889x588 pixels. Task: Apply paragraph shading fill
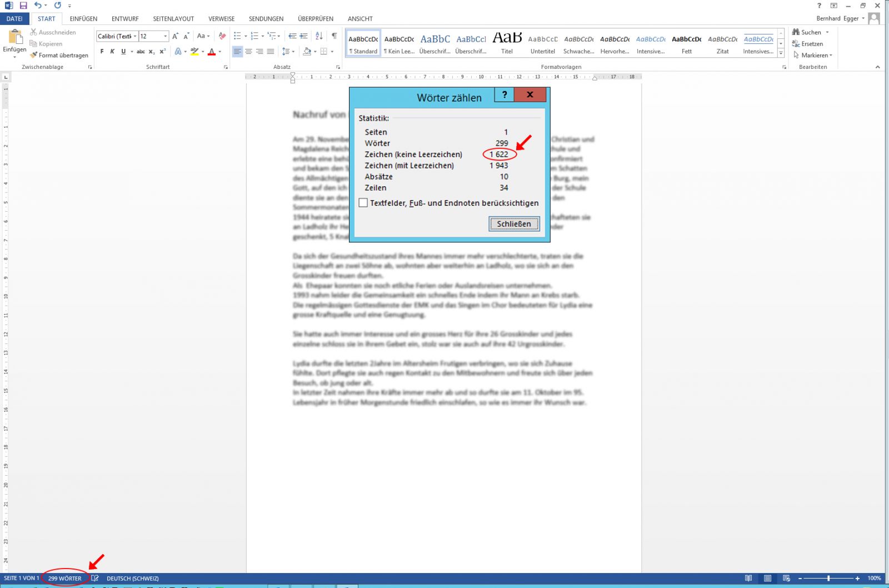pyautogui.click(x=307, y=52)
